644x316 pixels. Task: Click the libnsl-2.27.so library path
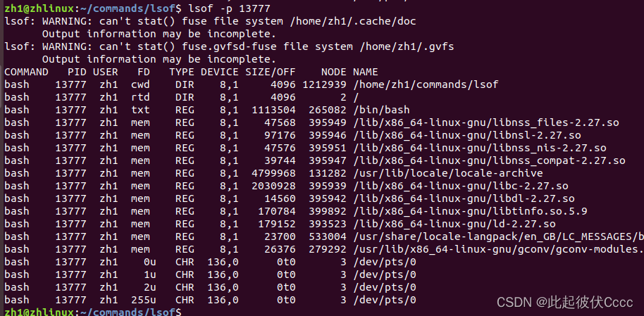coord(466,135)
